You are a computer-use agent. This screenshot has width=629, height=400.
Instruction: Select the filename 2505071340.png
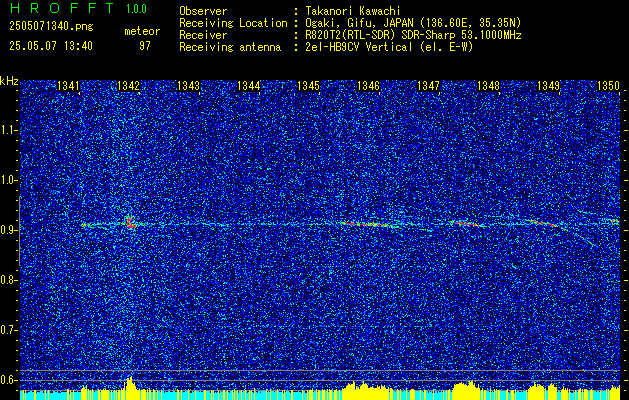point(51,27)
